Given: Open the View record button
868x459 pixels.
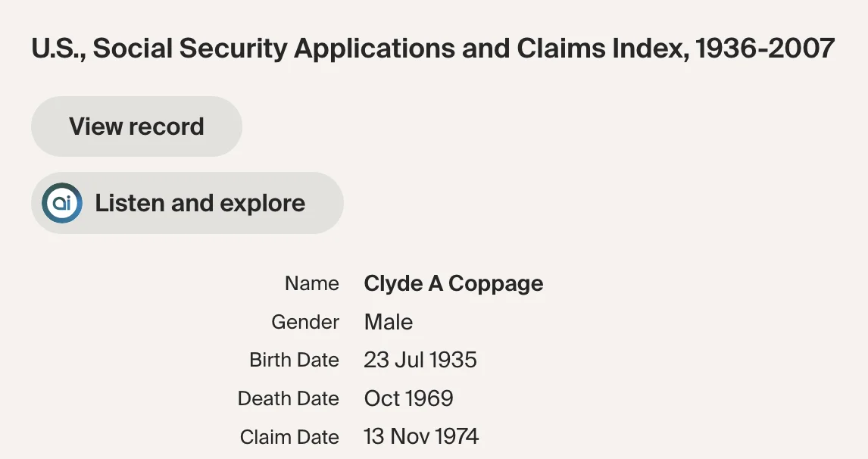Looking at the screenshot, I should click(x=136, y=126).
